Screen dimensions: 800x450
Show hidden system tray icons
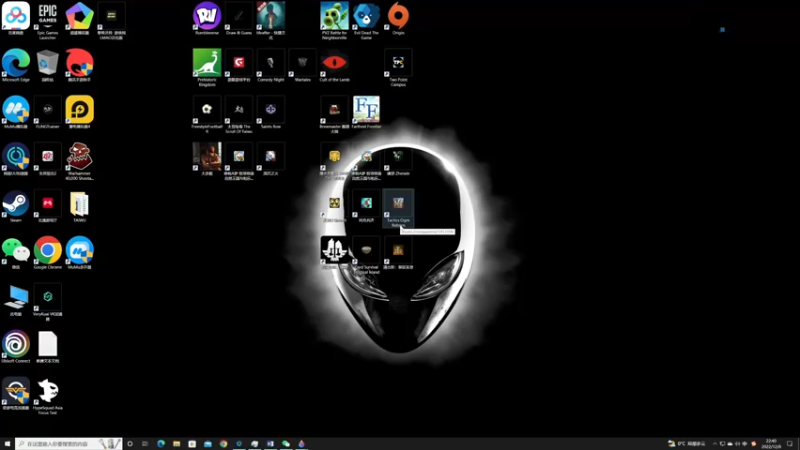(x=714, y=444)
